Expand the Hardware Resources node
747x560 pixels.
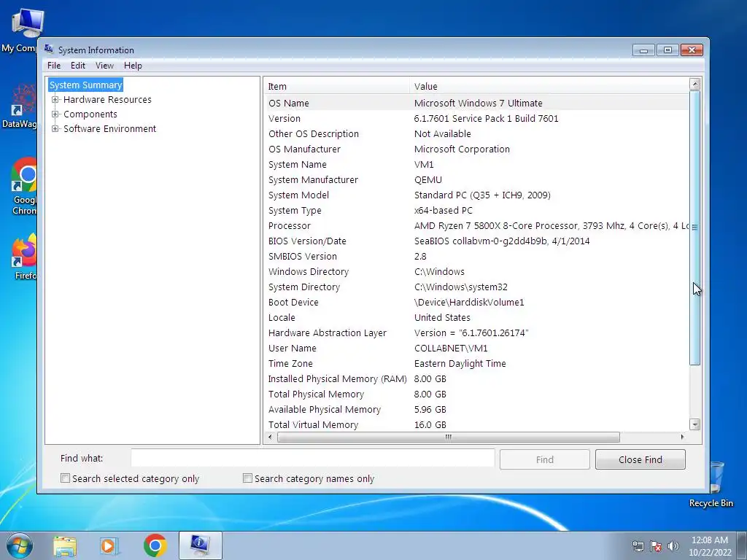point(55,99)
